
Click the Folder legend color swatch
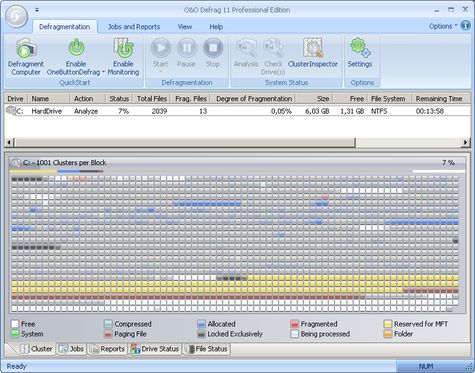point(388,334)
